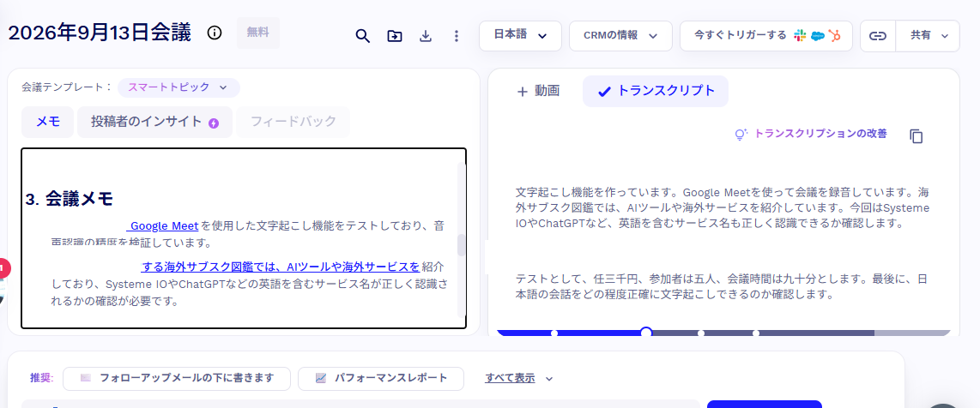This screenshot has height=408, width=980.
Task: Click パフォーマンスレポート suggestion button
Action: pyautogui.click(x=381, y=379)
